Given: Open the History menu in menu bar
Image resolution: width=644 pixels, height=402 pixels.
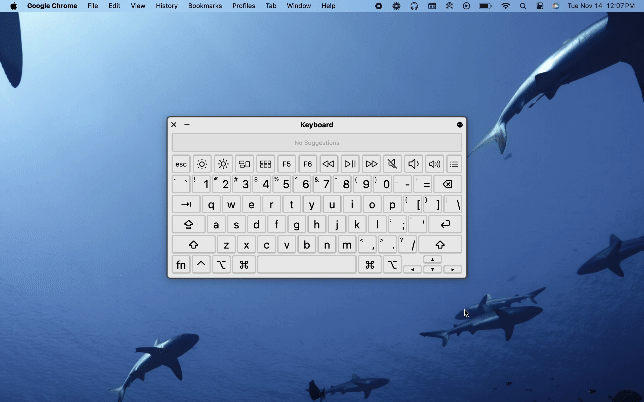Looking at the screenshot, I should pos(167,6).
